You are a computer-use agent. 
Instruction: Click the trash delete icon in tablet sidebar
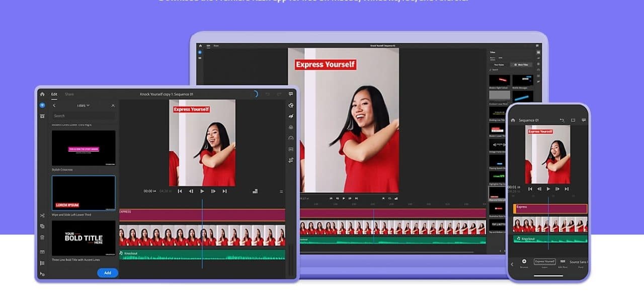[42, 237]
